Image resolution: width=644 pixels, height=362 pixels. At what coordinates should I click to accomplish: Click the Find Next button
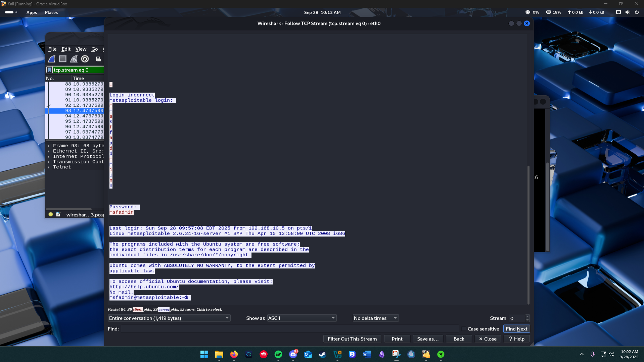point(516,329)
